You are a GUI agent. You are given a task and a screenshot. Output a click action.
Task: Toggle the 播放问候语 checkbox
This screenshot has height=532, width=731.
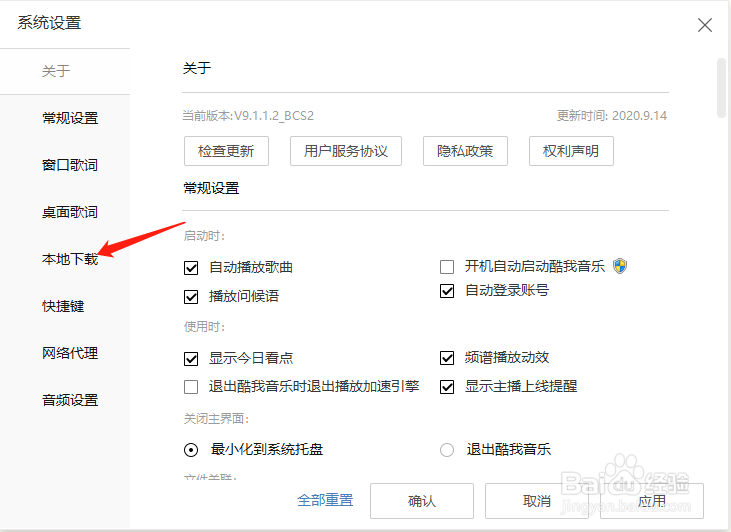tap(191, 297)
